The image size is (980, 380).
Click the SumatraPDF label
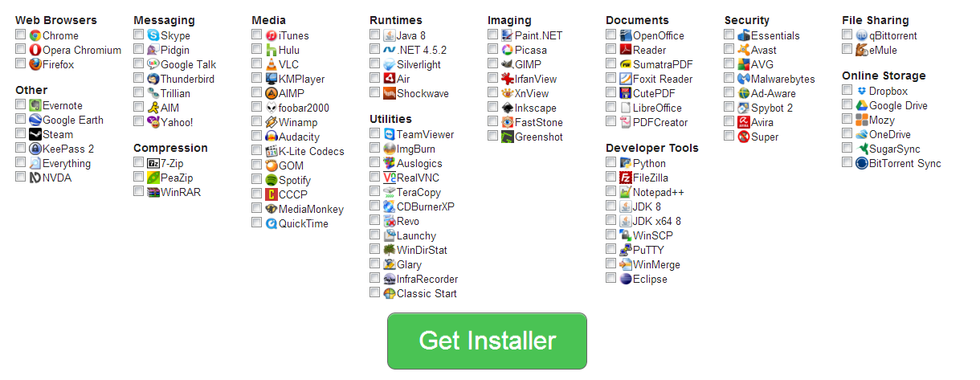click(663, 64)
